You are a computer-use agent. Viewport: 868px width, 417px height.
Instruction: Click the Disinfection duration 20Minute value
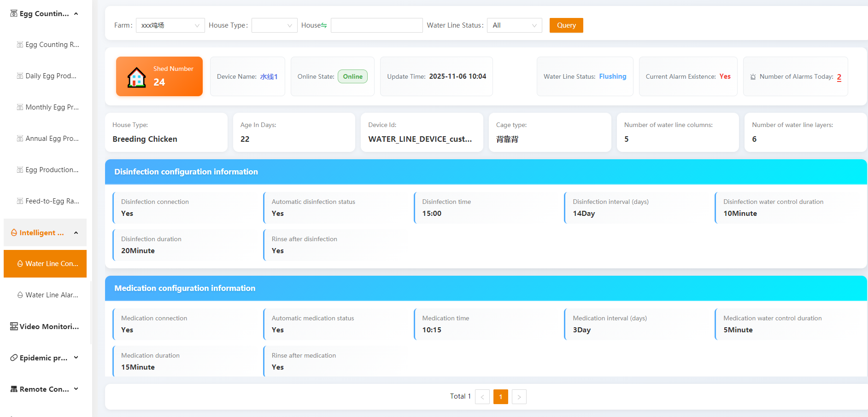pos(138,251)
